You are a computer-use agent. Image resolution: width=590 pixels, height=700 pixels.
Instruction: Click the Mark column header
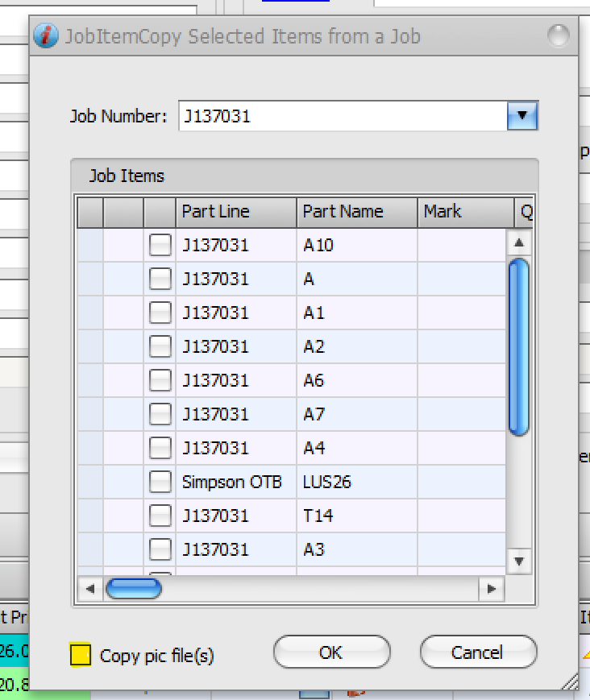point(464,212)
